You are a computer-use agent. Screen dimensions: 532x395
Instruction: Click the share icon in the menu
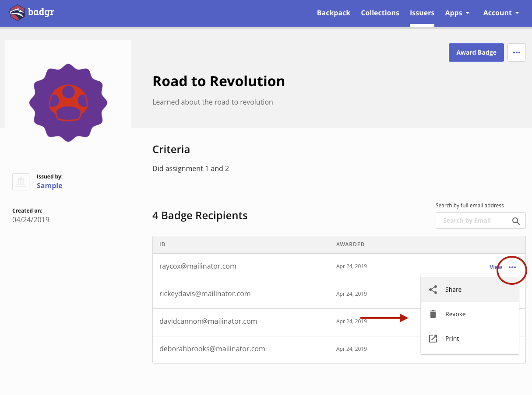coord(433,290)
